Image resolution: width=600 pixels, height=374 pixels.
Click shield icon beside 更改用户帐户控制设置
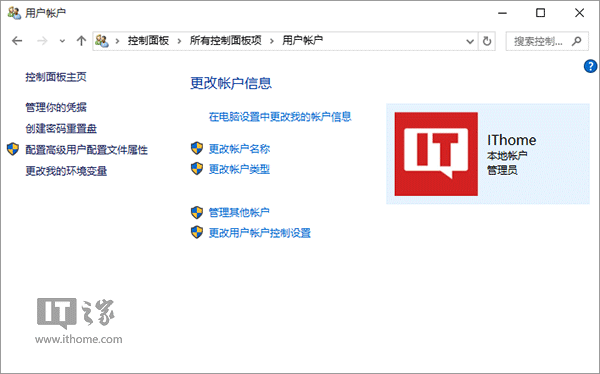click(x=197, y=232)
